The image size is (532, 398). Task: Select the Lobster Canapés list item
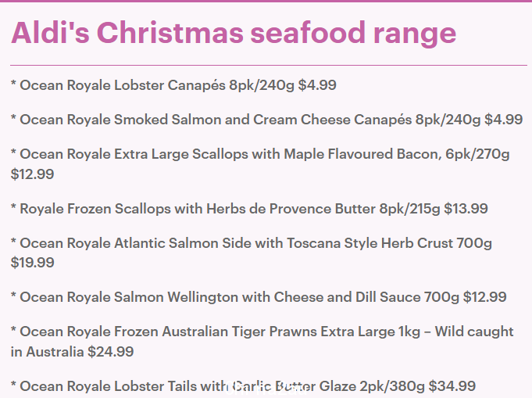coord(173,85)
